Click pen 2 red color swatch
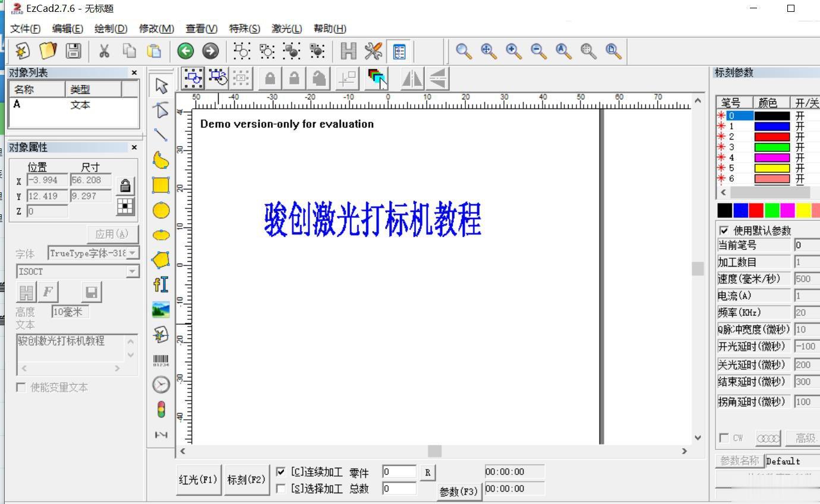Screen dimensions: 820x504 (x=772, y=137)
